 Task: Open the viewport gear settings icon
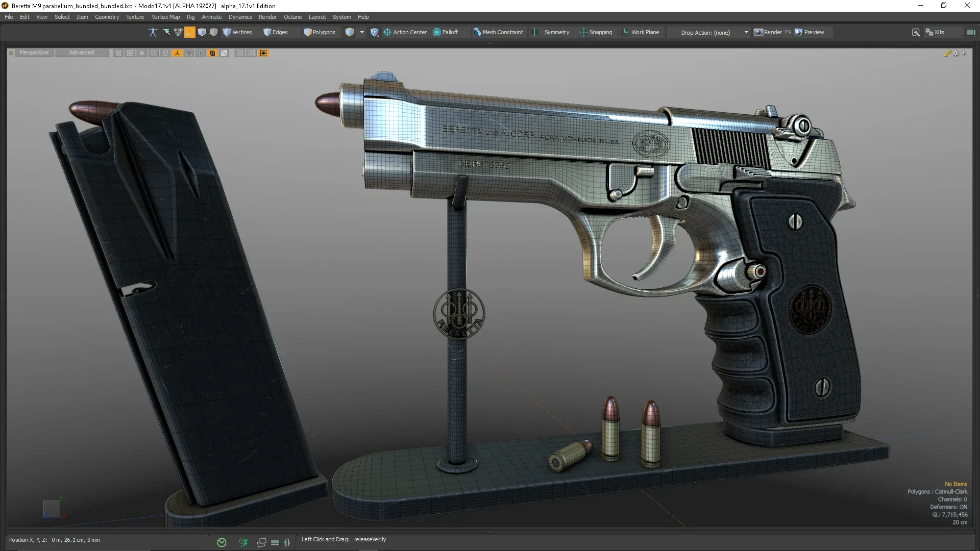coord(956,53)
